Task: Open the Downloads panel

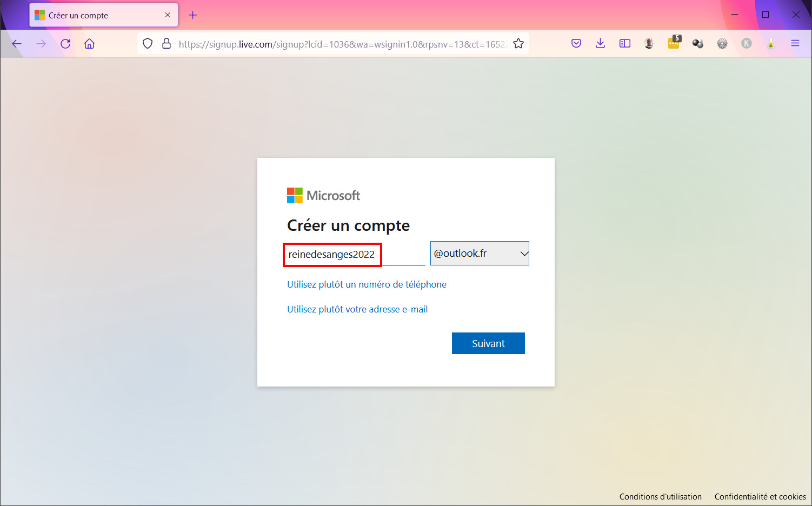Action: click(x=600, y=44)
